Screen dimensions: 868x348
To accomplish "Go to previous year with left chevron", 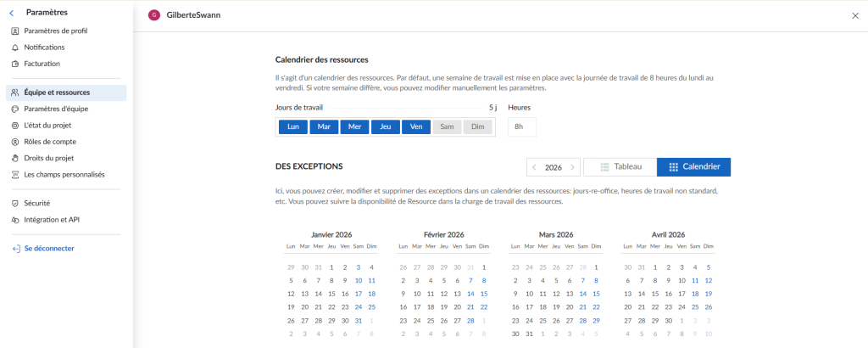I will [534, 167].
